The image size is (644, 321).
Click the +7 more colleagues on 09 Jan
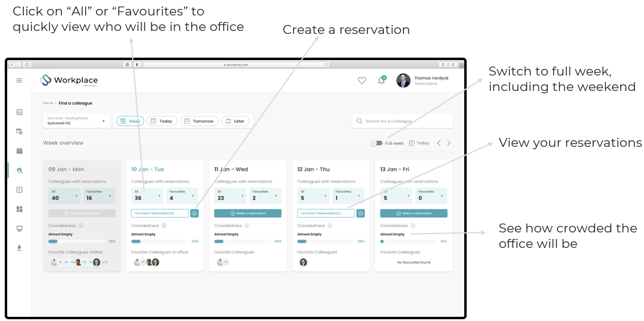105,262
